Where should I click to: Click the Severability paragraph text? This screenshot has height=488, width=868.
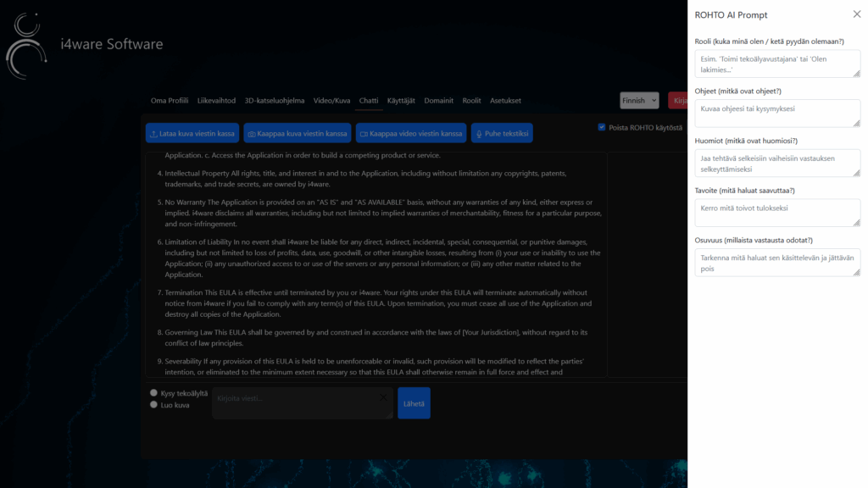point(374,366)
